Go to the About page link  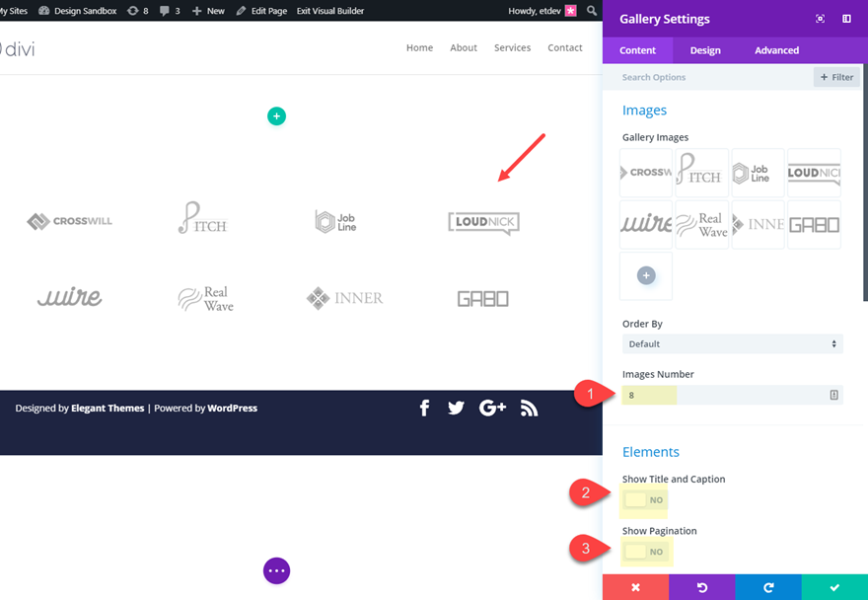[464, 47]
